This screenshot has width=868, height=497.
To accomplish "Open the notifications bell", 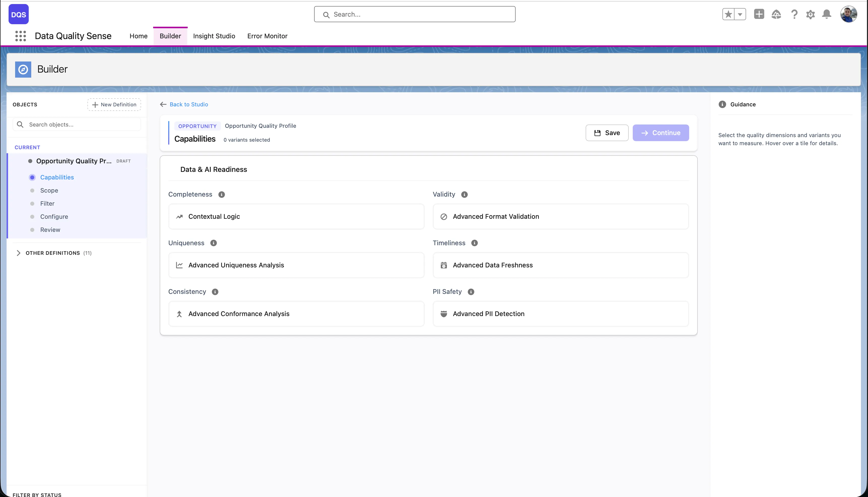I will pyautogui.click(x=826, y=14).
